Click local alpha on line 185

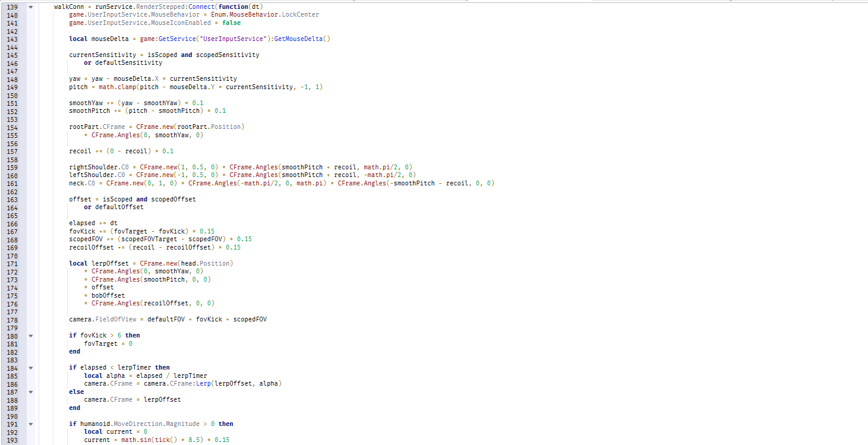(x=105, y=375)
